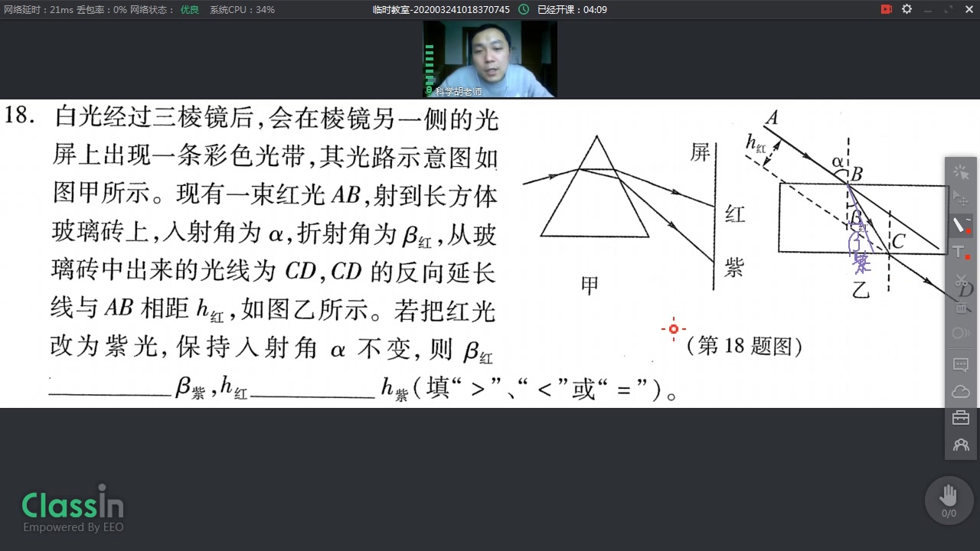980x551 pixels.
Task: Click the network status '优良' text
Action: pos(190,10)
